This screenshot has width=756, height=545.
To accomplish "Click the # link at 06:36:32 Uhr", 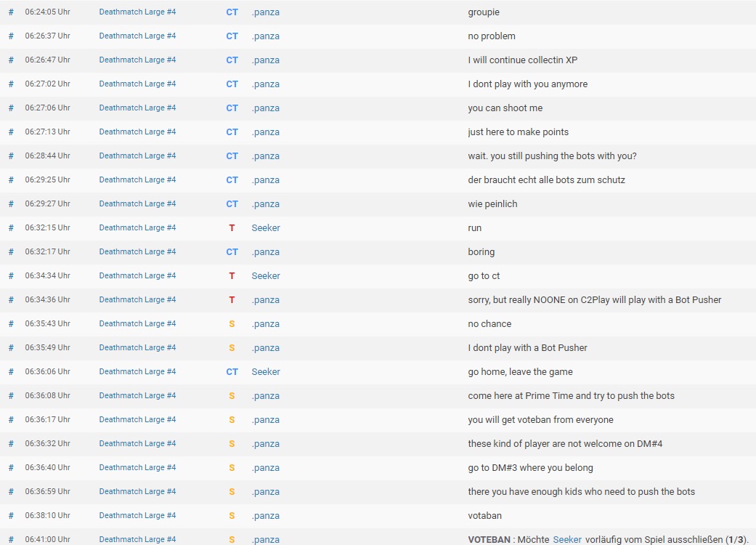I will tap(11, 444).
